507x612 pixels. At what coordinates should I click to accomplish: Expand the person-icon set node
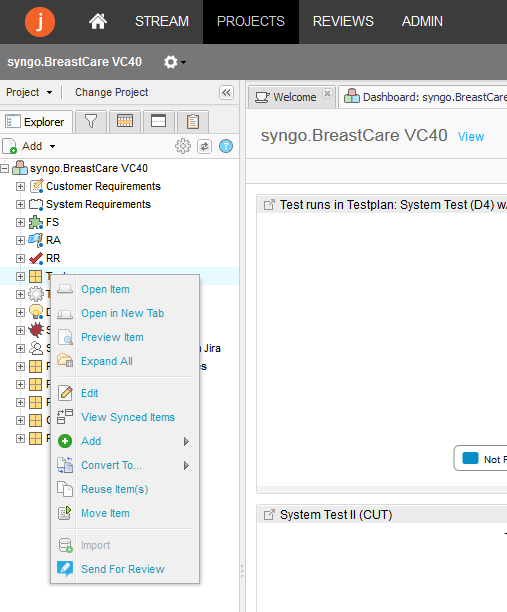click(20, 349)
